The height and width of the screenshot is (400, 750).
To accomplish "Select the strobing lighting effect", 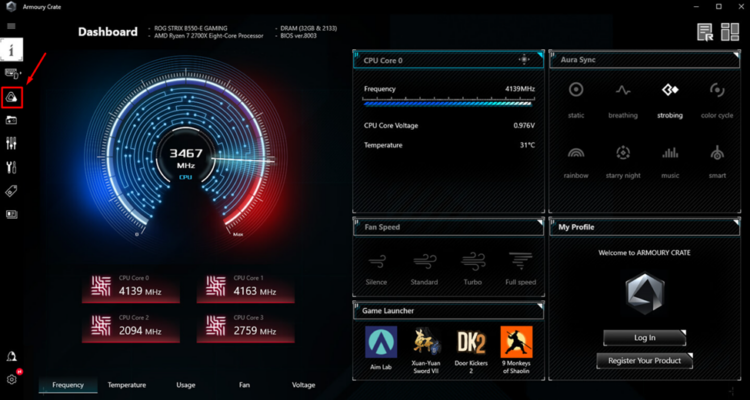I will pyautogui.click(x=670, y=100).
